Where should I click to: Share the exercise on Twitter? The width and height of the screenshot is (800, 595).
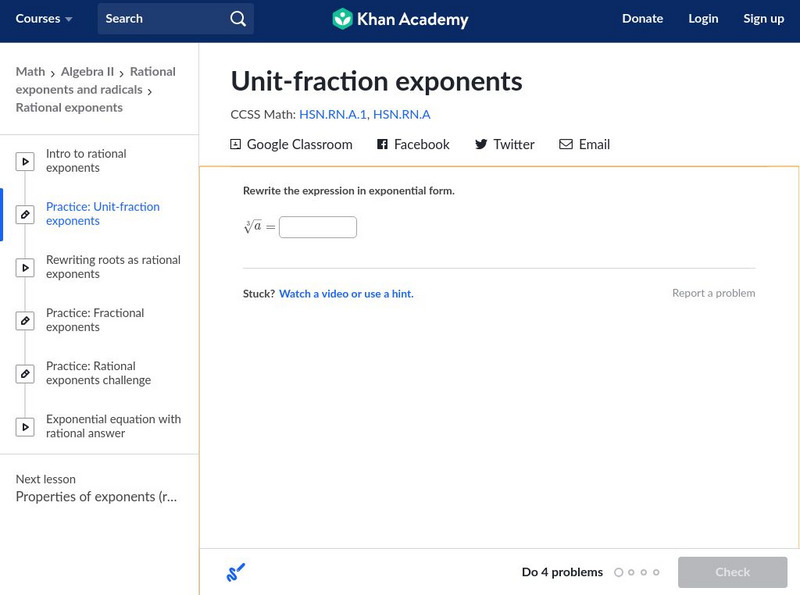tap(504, 144)
